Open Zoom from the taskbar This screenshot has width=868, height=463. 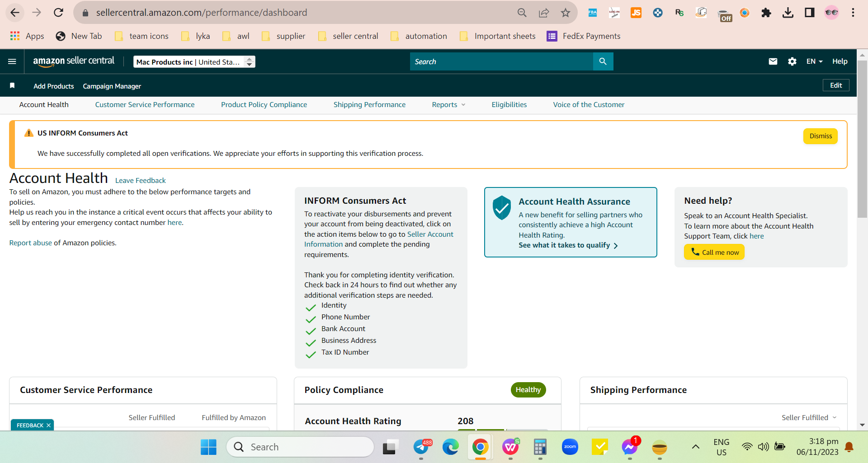pos(570,447)
